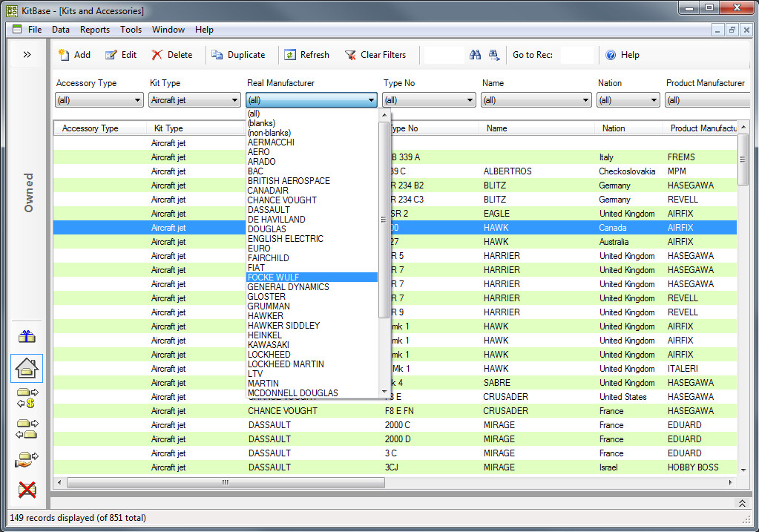Image resolution: width=759 pixels, height=532 pixels.
Task: Open the Nation filter dropdown
Action: [628, 100]
